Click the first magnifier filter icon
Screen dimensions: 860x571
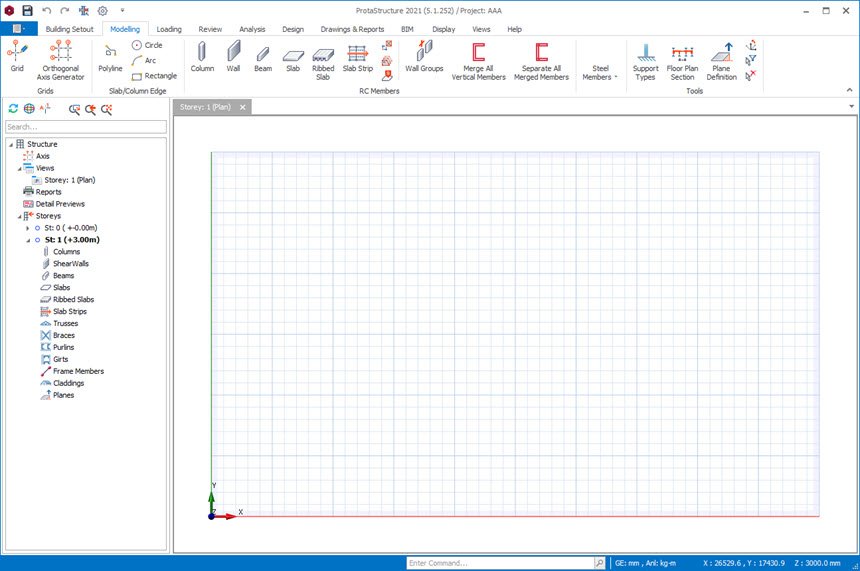pos(75,109)
